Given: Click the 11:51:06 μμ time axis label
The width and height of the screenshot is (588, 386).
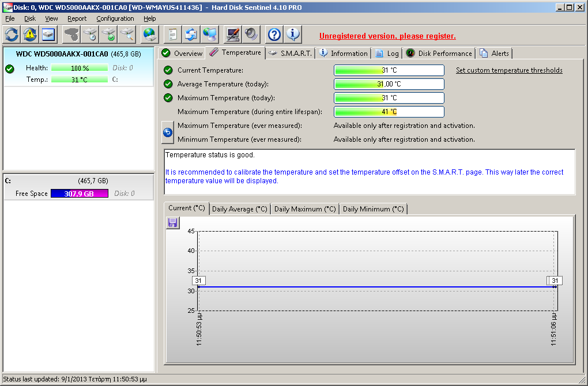Looking at the screenshot, I should 554,329.
